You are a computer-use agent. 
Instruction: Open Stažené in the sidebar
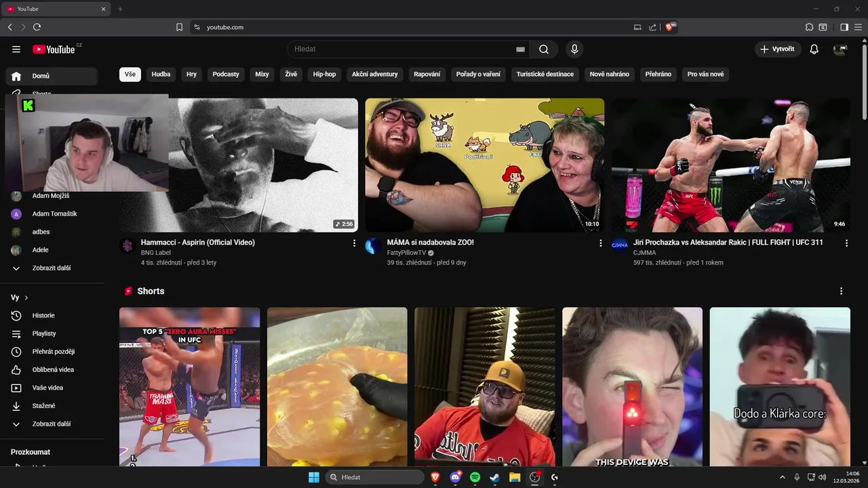click(x=53, y=406)
